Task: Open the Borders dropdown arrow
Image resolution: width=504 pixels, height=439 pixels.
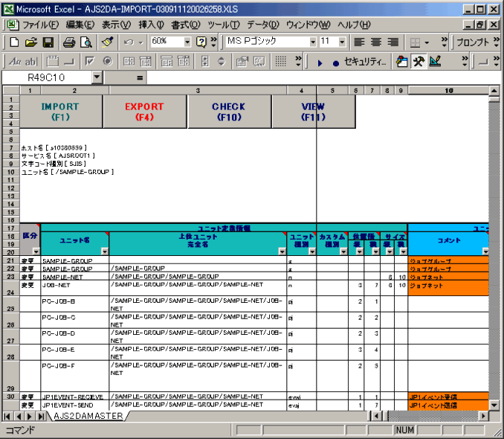Action: coord(427,42)
